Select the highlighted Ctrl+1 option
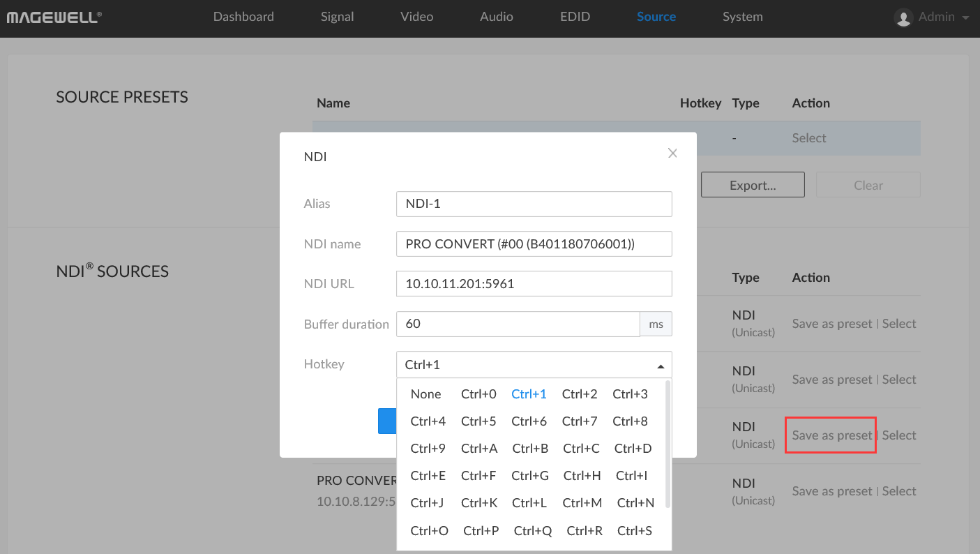This screenshot has width=980, height=554. pyautogui.click(x=529, y=394)
